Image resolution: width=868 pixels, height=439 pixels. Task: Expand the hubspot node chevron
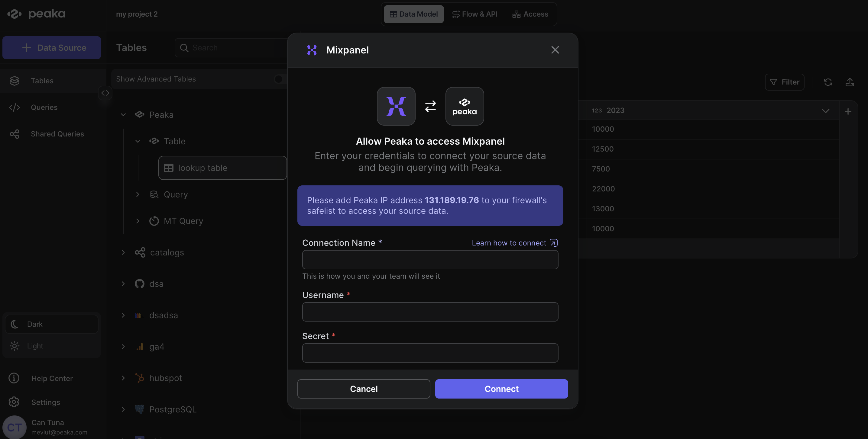click(123, 378)
